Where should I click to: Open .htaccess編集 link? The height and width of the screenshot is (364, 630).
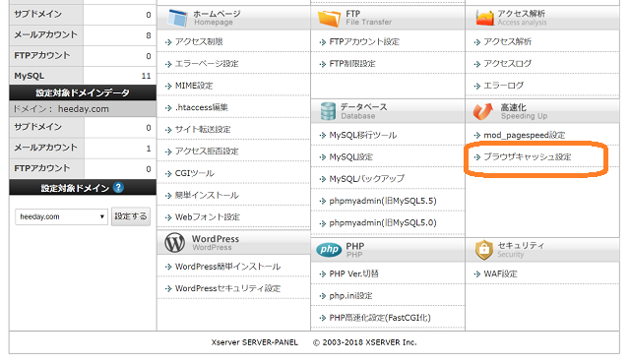click(202, 107)
